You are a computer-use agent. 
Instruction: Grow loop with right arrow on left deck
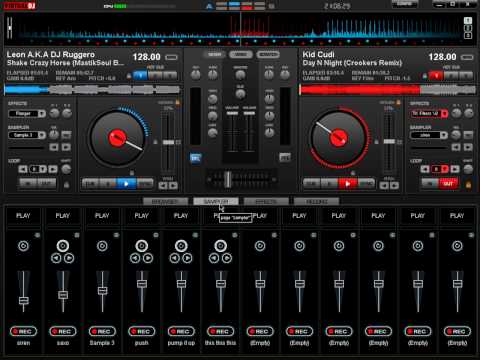click(53, 169)
